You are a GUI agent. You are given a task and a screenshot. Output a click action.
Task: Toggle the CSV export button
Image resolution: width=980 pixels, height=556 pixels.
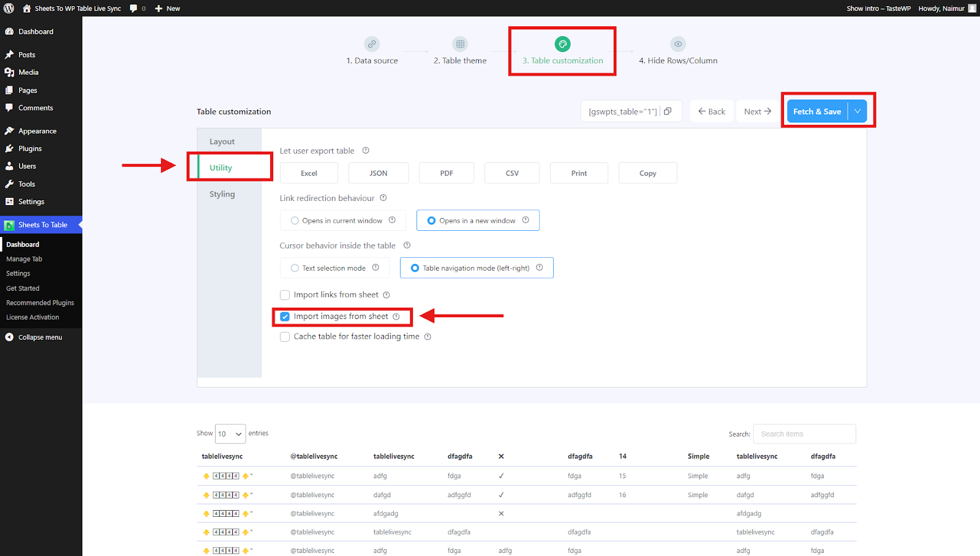coord(512,173)
